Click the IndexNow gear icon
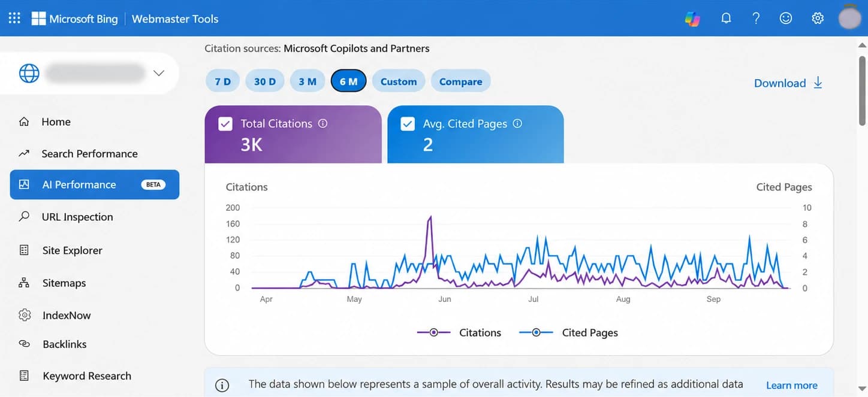Screen dimensions: 868x397 24,314
